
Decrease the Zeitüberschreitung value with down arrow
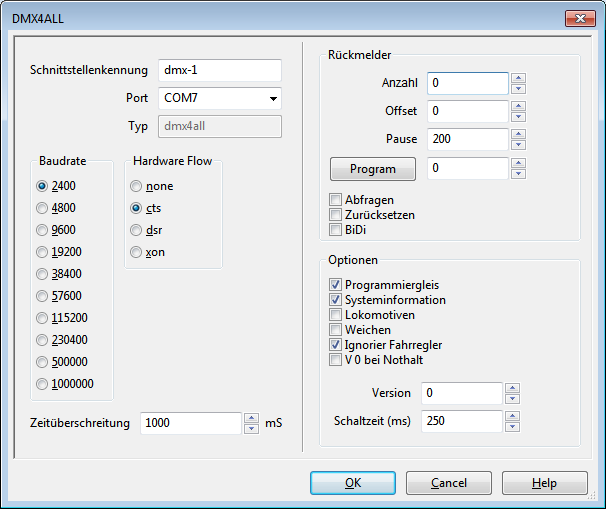pyautogui.click(x=251, y=429)
